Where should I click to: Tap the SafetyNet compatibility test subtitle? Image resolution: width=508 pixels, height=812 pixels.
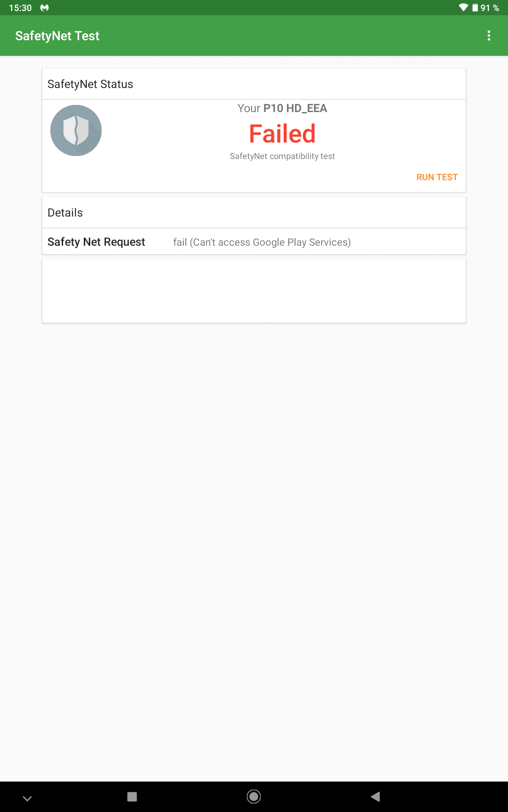pos(282,156)
